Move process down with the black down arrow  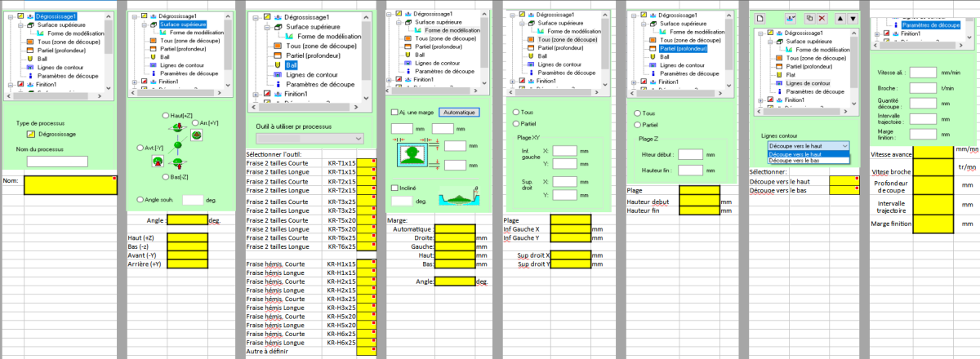pos(853,18)
